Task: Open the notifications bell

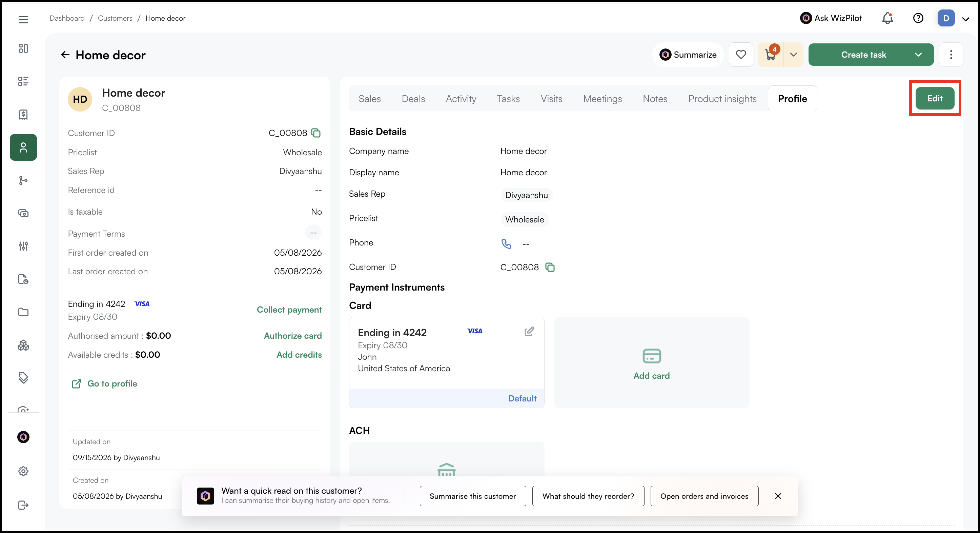Action: coord(887,18)
